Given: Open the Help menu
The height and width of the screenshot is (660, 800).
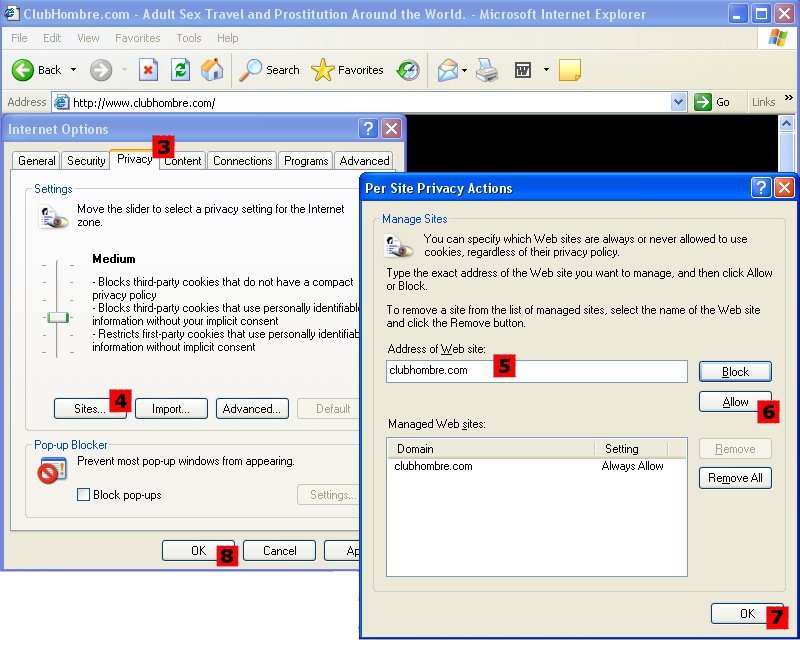Looking at the screenshot, I should pos(228,38).
